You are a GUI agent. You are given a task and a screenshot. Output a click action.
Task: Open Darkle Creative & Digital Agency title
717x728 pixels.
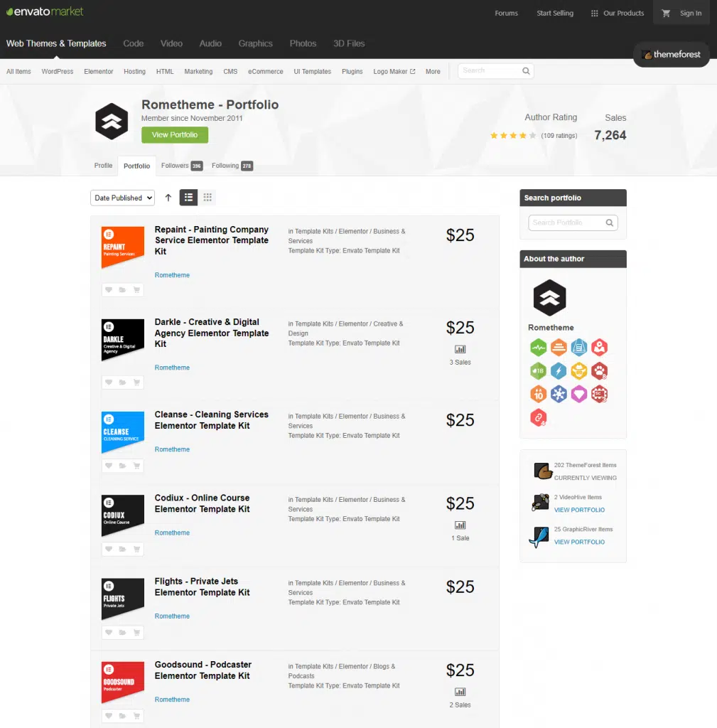pos(212,333)
